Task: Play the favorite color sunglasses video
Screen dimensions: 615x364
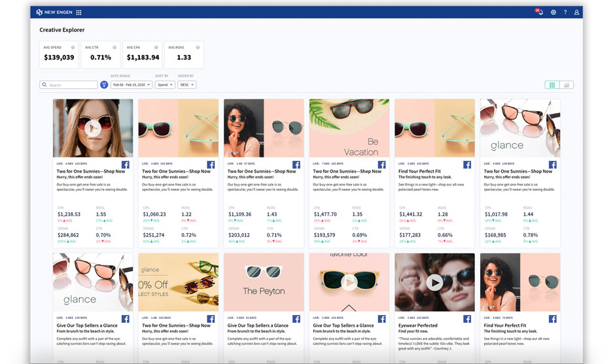Action: pos(349,282)
